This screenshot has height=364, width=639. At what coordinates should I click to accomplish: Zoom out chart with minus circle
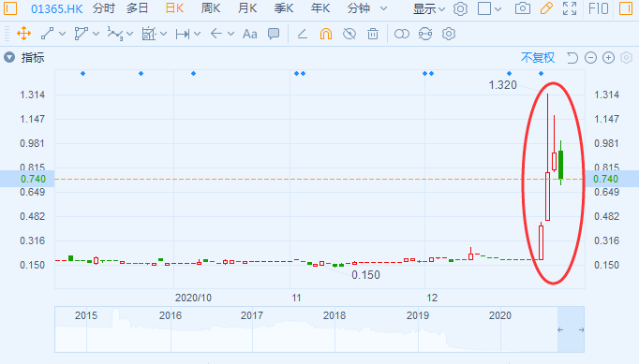[x=590, y=58]
